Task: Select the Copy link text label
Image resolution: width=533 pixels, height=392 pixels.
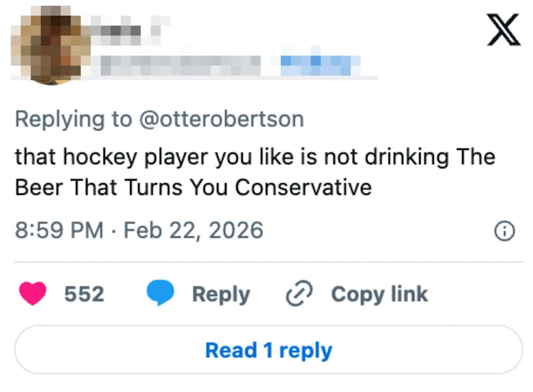Action: click(x=379, y=294)
